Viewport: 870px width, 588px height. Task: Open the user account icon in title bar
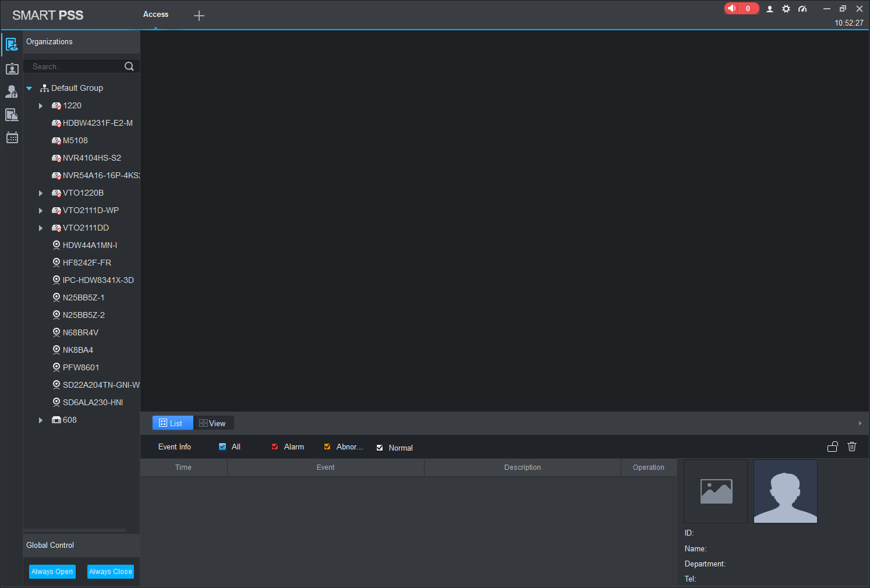(x=770, y=9)
